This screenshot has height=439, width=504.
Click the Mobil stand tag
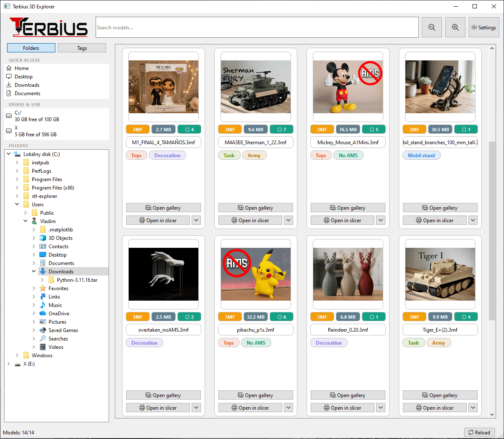pos(421,155)
